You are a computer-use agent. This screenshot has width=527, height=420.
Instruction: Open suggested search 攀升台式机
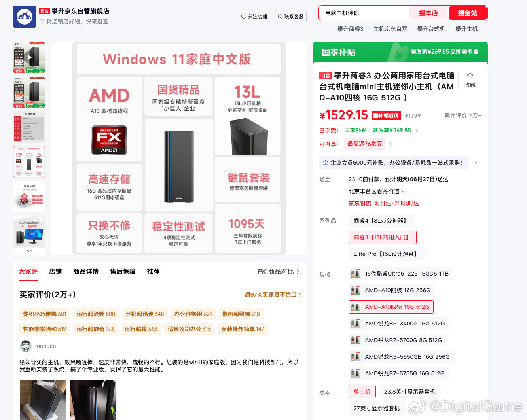(431, 29)
